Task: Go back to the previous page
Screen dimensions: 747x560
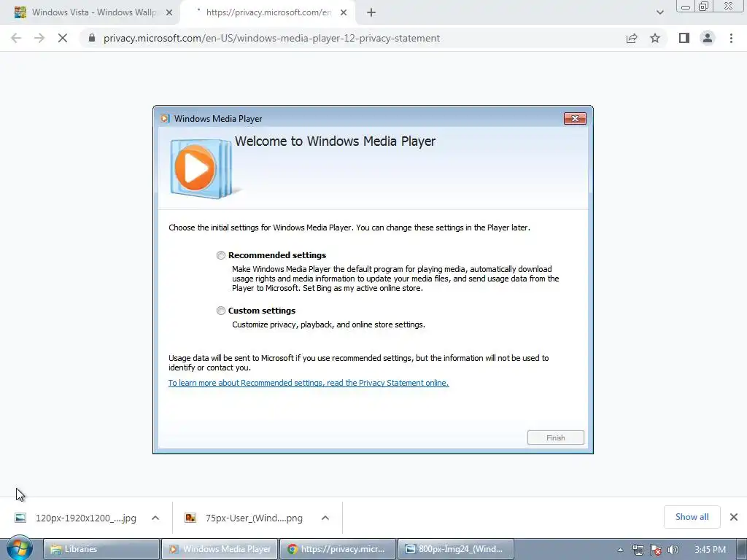Action: click(x=16, y=38)
